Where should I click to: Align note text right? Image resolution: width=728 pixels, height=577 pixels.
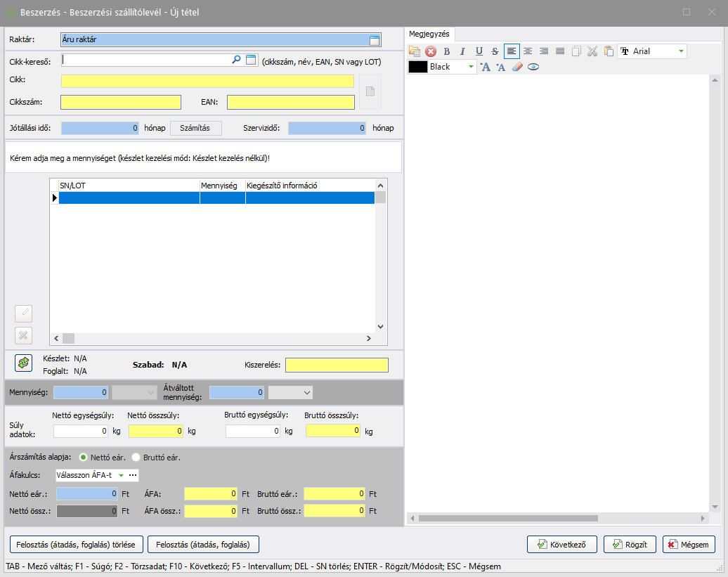point(544,51)
